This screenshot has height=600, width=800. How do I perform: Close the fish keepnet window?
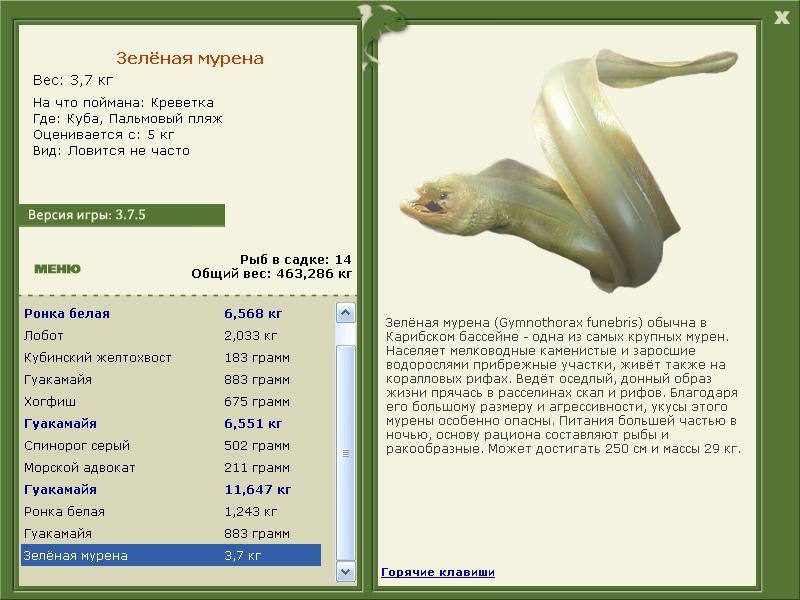[782, 18]
